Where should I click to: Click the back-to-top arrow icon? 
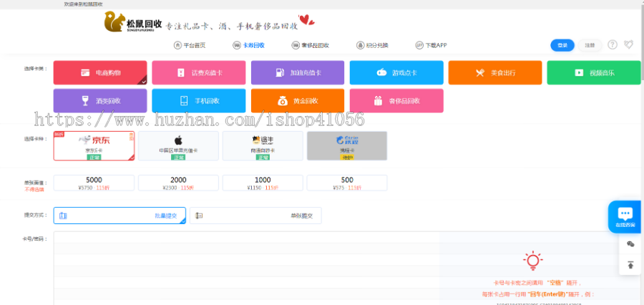(x=630, y=265)
